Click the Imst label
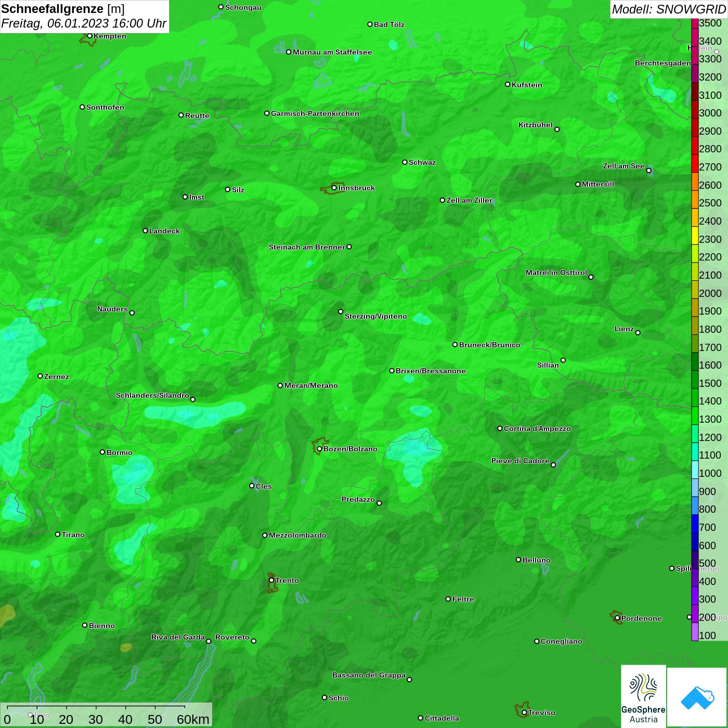 pos(197,197)
